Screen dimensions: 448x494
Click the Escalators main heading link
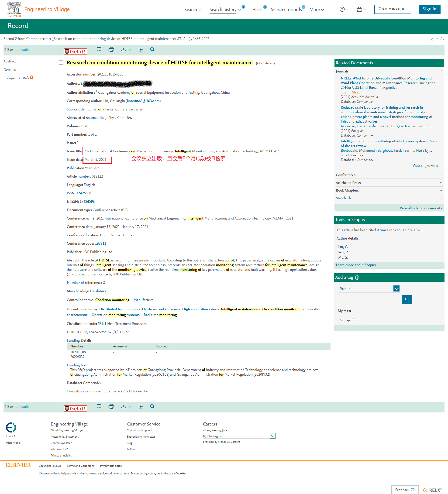pyautogui.click(x=98, y=291)
